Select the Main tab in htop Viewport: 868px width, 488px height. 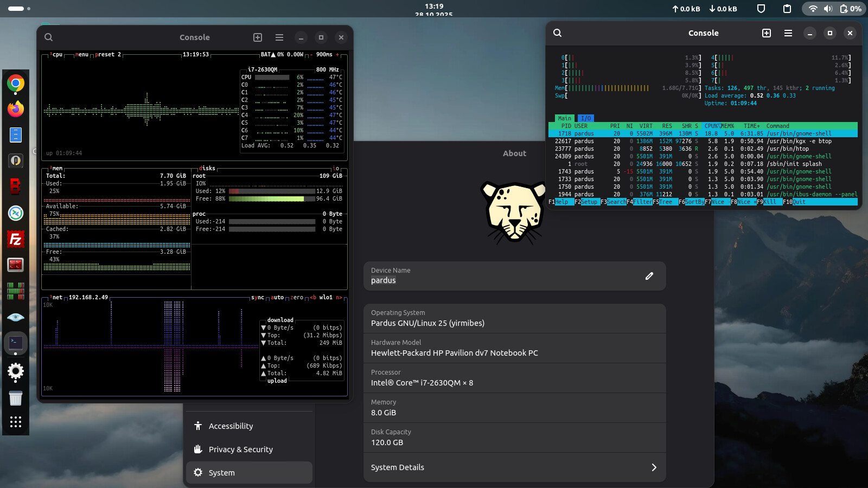pyautogui.click(x=564, y=118)
